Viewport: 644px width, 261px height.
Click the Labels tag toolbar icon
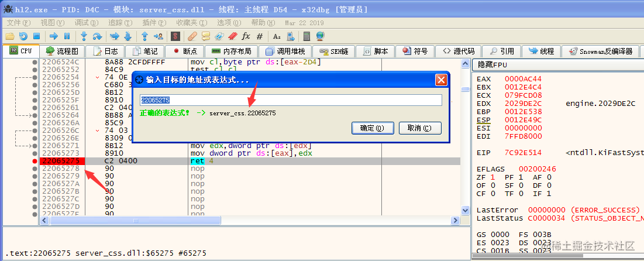pos(219,37)
